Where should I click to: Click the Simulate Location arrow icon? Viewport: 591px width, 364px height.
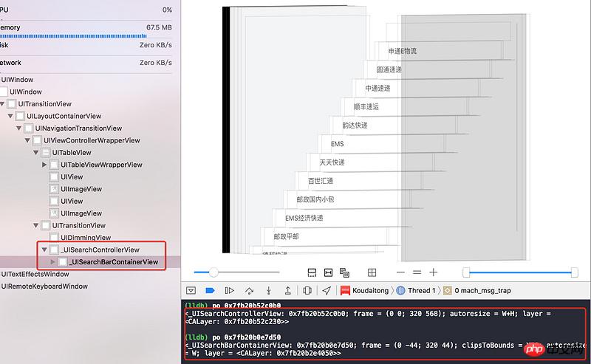pos(327,290)
